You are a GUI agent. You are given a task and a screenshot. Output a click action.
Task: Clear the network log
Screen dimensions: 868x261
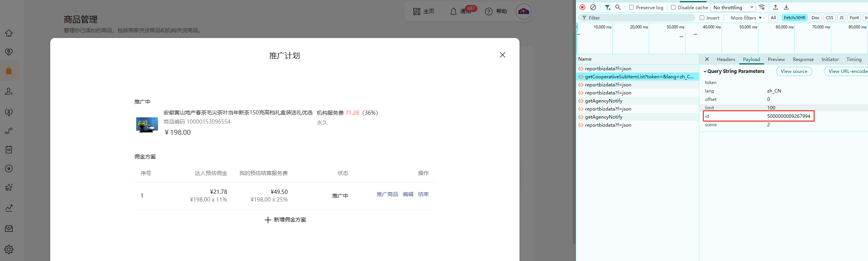593,7
